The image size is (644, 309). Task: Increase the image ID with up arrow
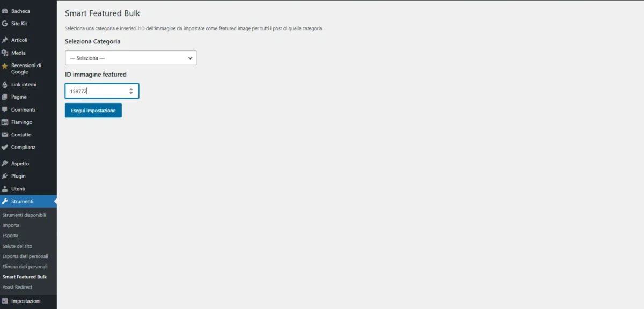[x=131, y=89]
